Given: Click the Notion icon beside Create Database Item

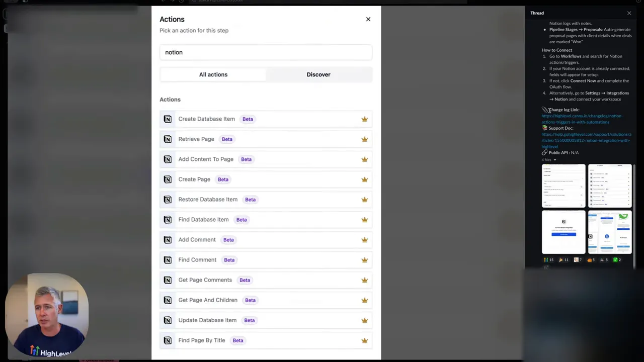Looking at the screenshot, I should pyautogui.click(x=168, y=119).
